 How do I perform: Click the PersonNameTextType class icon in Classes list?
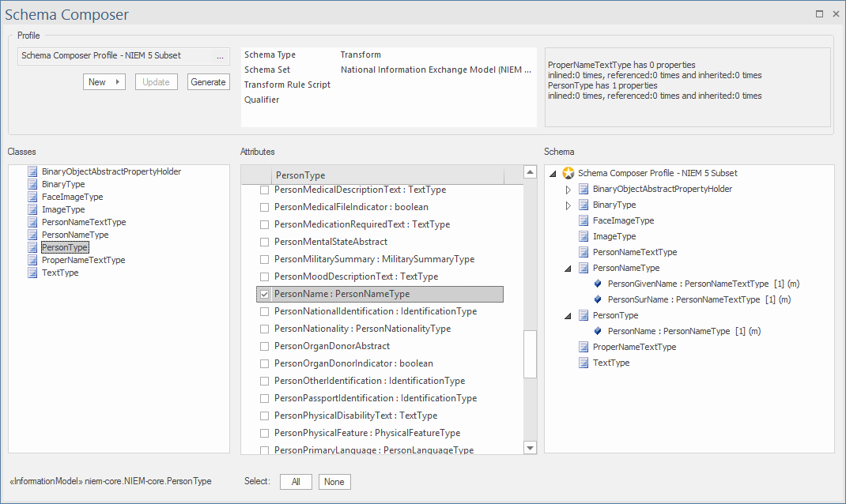(x=32, y=222)
